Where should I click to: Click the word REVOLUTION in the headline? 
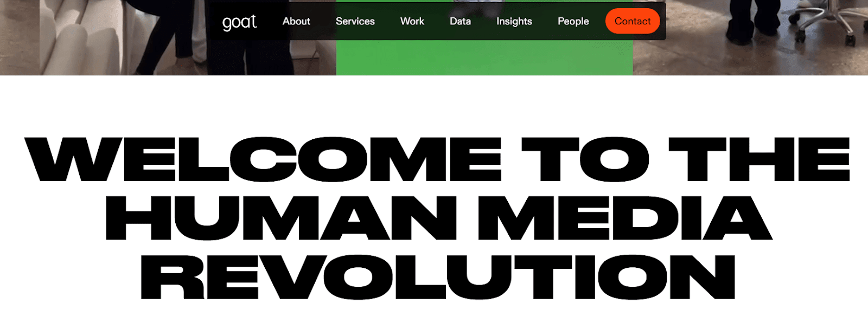pos(438,276)
